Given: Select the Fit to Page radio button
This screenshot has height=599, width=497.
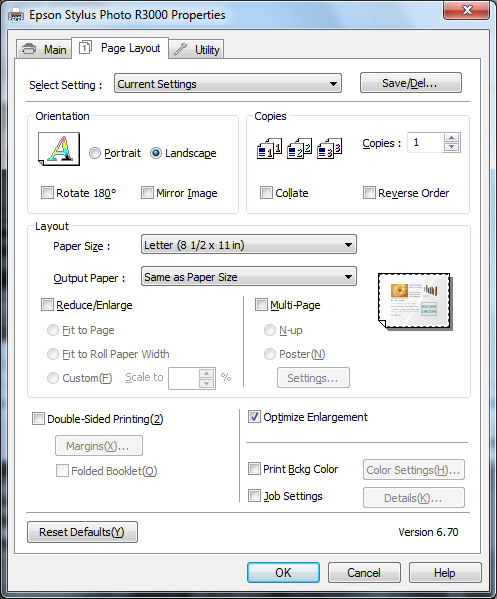Looking at the screenshot, I should pos(53,330).
